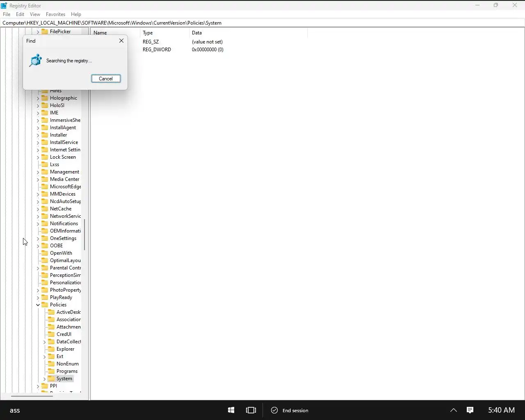
Task: Select the MicrosoftEdge folder icon
Action: point(45,187)
